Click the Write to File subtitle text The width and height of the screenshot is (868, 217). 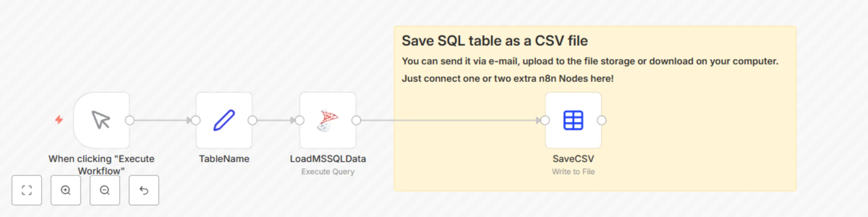click(x=573, y=171)
